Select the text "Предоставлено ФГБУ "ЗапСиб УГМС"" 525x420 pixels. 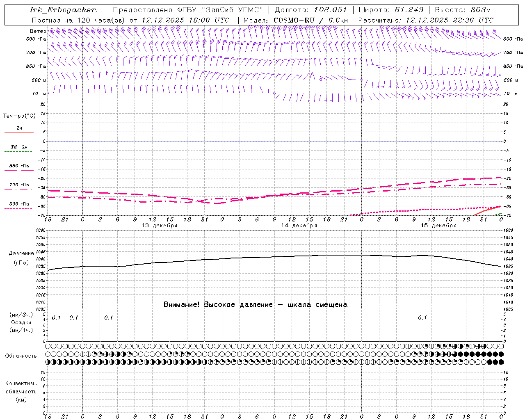click(x=187, y=10)
